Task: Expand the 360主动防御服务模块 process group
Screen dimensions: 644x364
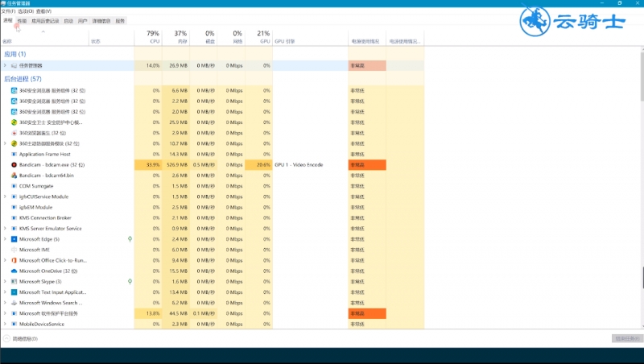Action: click(x=5, y=144)
